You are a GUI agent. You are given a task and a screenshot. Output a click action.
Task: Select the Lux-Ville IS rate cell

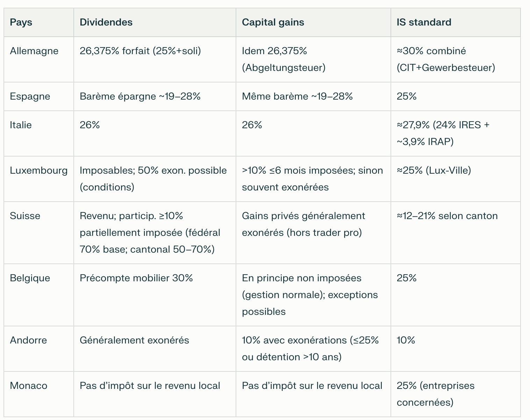(434, 171)
